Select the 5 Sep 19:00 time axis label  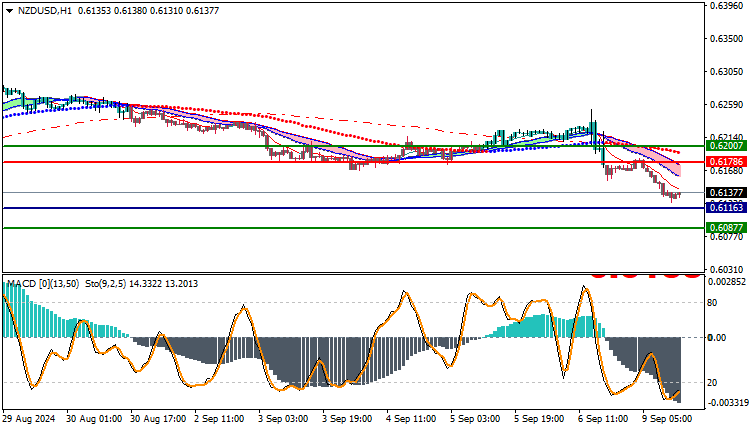pos(540,419)
